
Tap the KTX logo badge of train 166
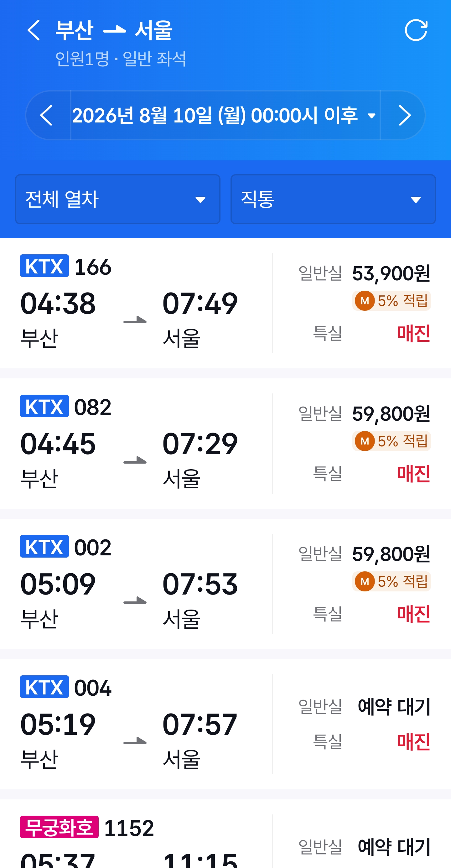[x=44, y=266]
